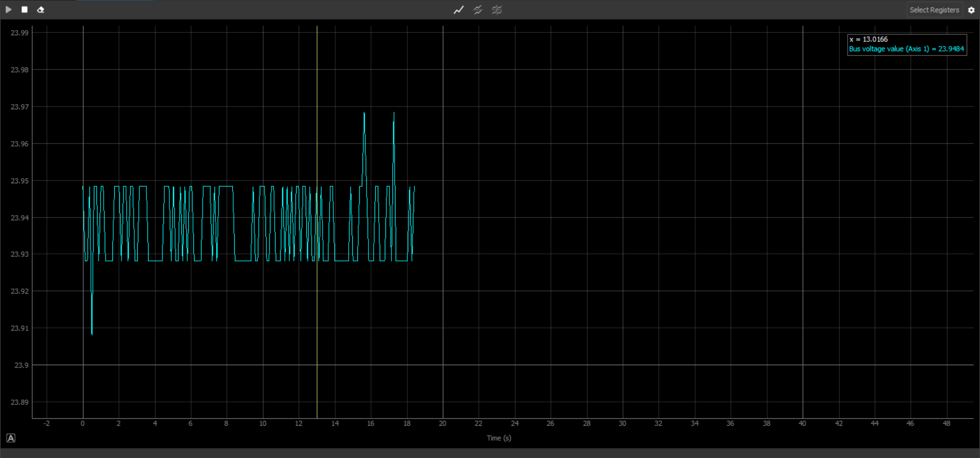Click the Time (s) axis label
Viewport: 980px width, 458px height.
click(x=499, y=438)
